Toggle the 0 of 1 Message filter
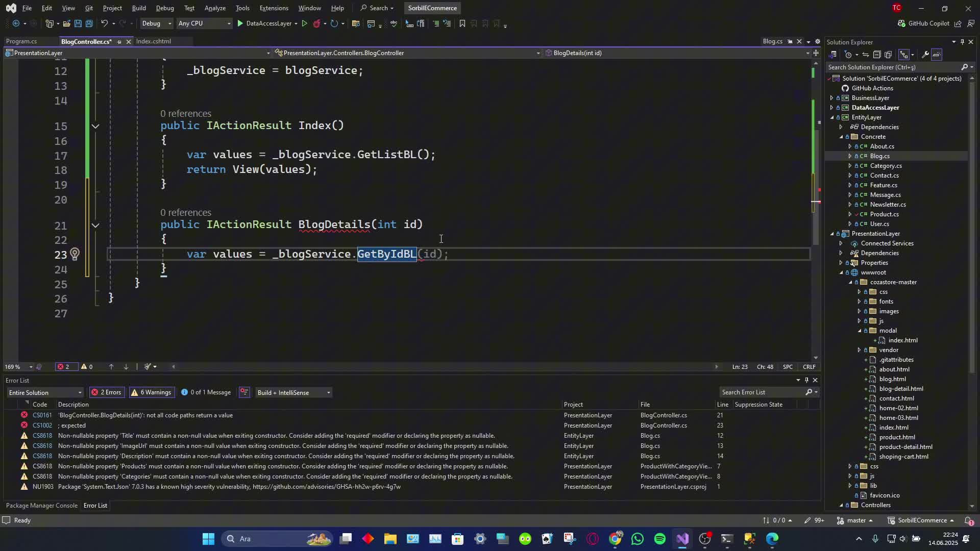The width and height of the screenshot is (980, 551). [206, 392]
